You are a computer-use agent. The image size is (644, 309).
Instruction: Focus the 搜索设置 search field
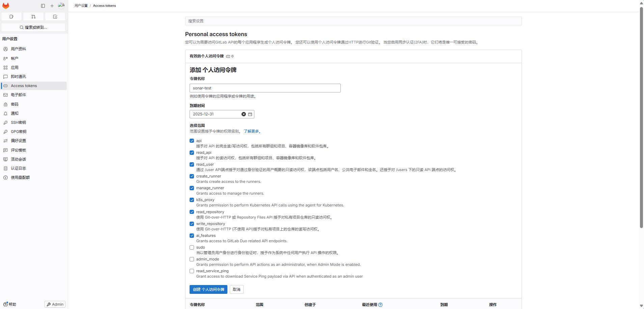coord(353,21)
